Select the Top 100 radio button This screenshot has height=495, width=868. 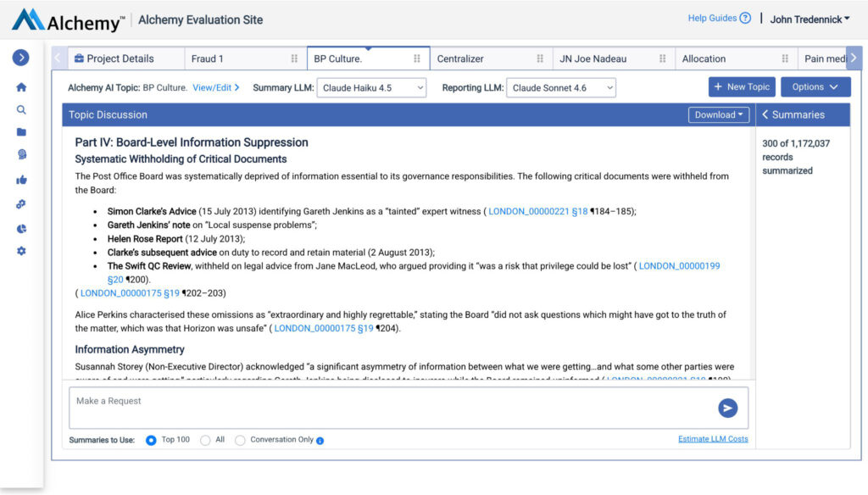click(x=151, y=441)
